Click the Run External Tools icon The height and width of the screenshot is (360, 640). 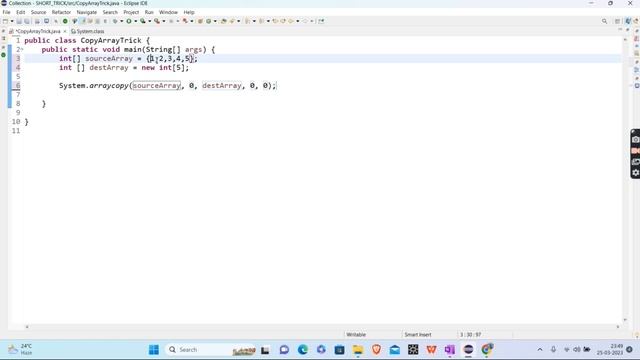157,21
